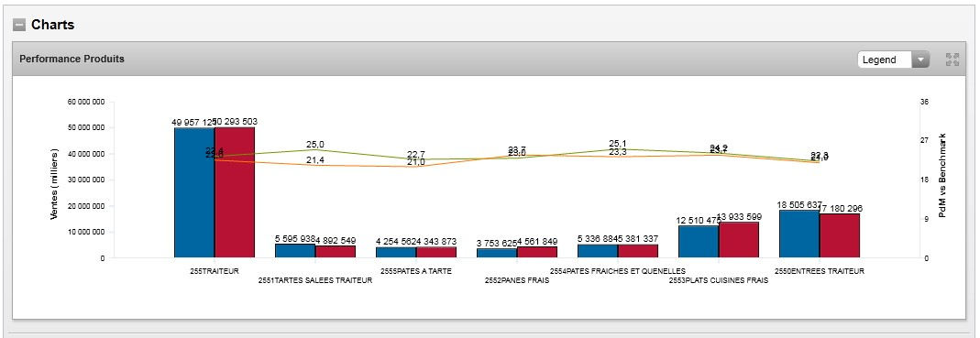The image size is (980, 338).
Task: Click the Legend dropdown arrow button
Action: coord(920,60)
